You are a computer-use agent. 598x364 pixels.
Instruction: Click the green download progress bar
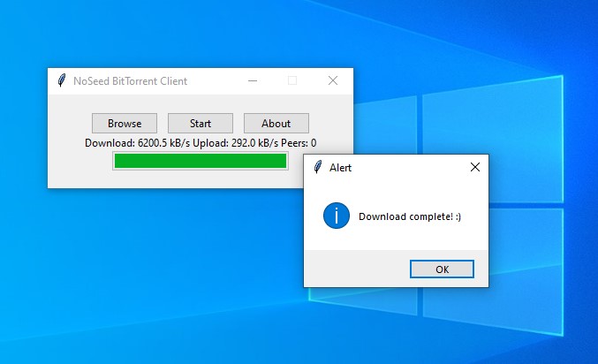point(201,161)
